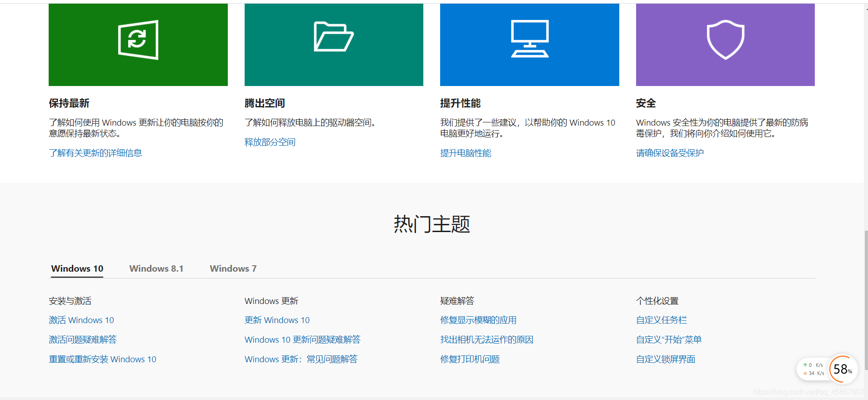
Task: Open 找出相机无法运作的原因 link
Action: tap(487, 339)
